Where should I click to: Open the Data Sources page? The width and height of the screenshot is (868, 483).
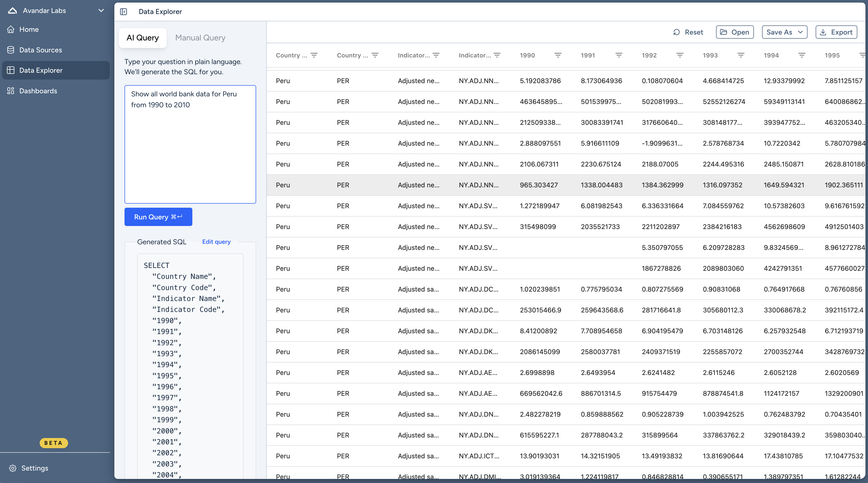pos(40,50)
